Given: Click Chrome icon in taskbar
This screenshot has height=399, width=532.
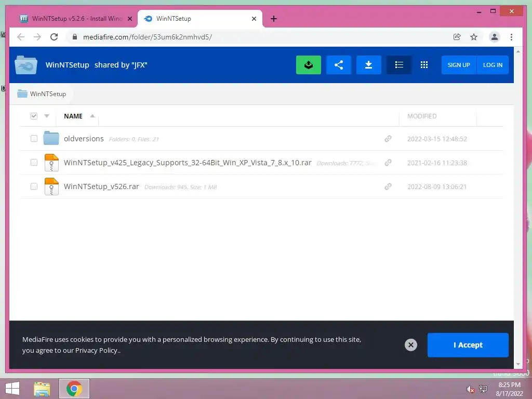Looking at the screenshot, I should [x=74, y=389].
